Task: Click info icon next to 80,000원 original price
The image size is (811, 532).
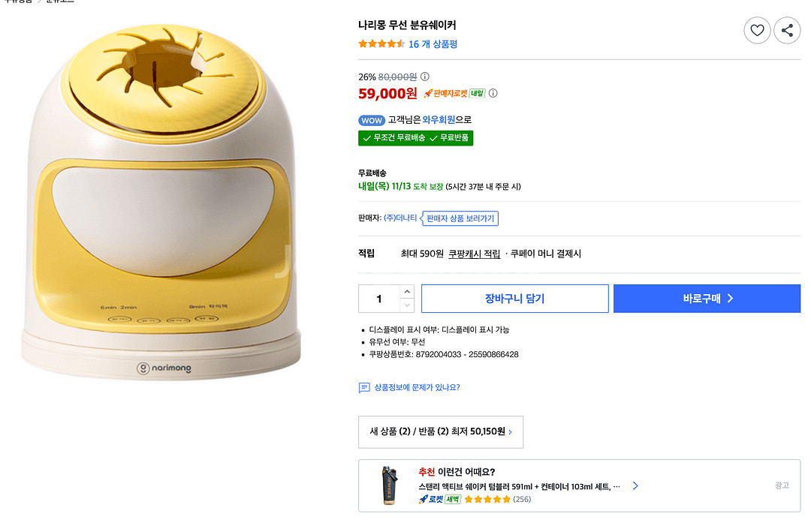Action: [425, 77]
